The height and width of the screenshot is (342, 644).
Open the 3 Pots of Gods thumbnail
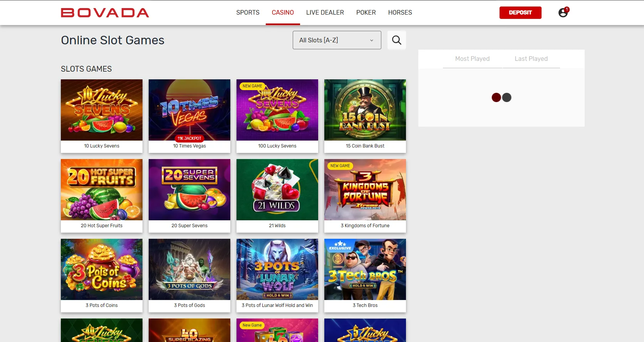click(190, 269)
